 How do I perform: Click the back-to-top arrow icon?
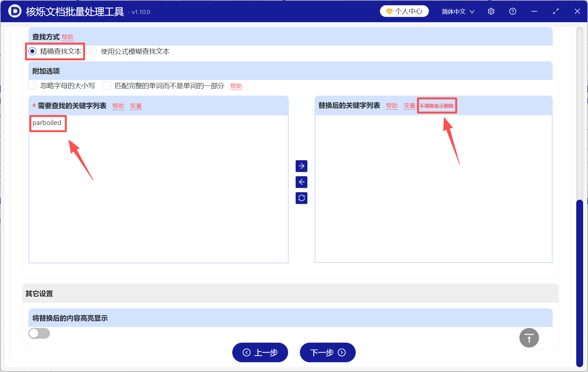pos(529,338)
